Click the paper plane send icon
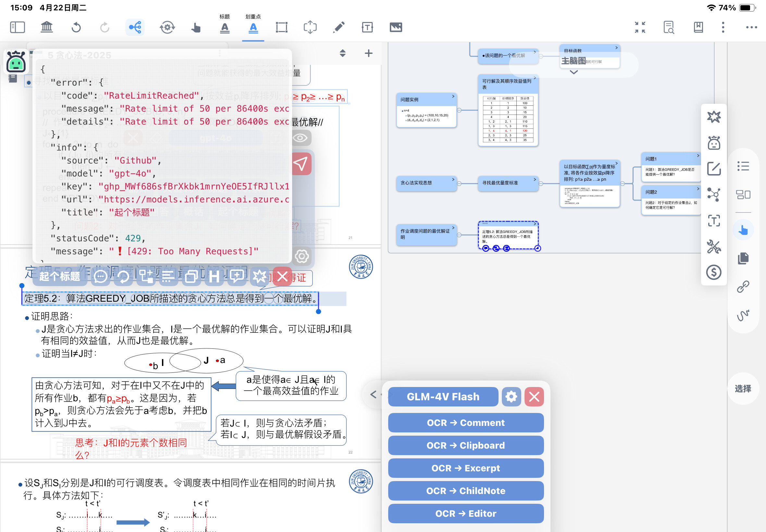 coord(301,164)
